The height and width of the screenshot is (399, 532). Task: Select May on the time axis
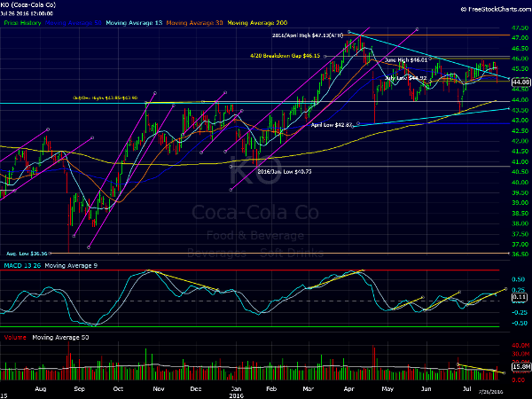click(x=387, y=389)
